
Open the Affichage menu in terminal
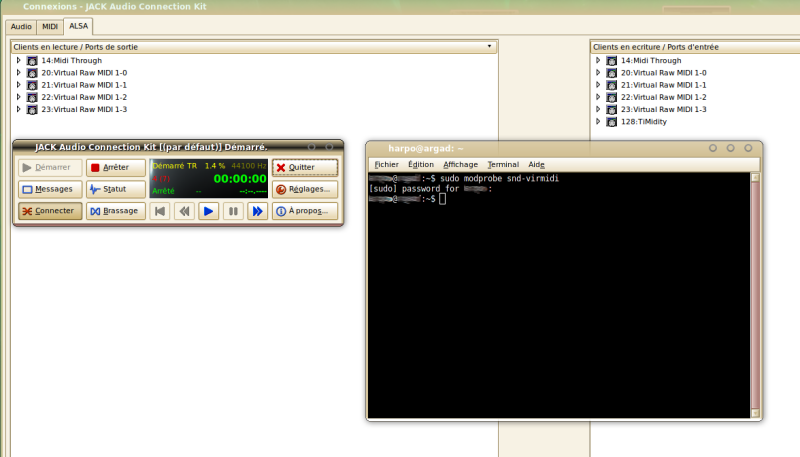[x=460, y=164]
